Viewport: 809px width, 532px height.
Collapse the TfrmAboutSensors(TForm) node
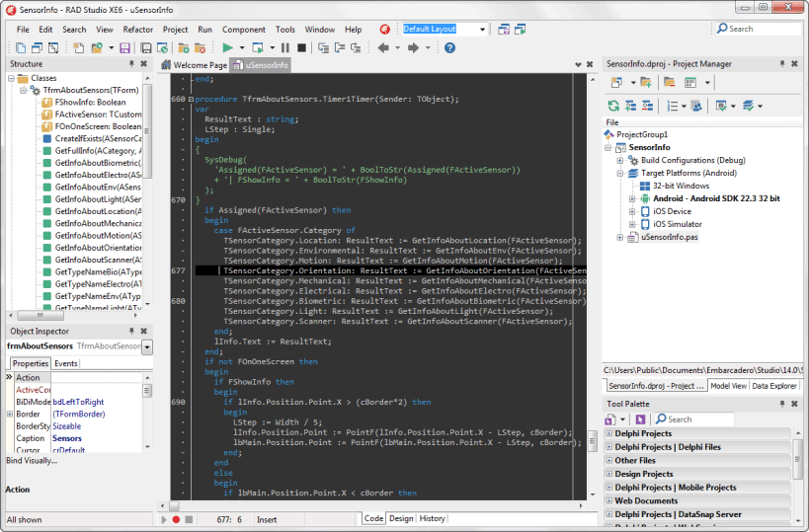(23, 90)
